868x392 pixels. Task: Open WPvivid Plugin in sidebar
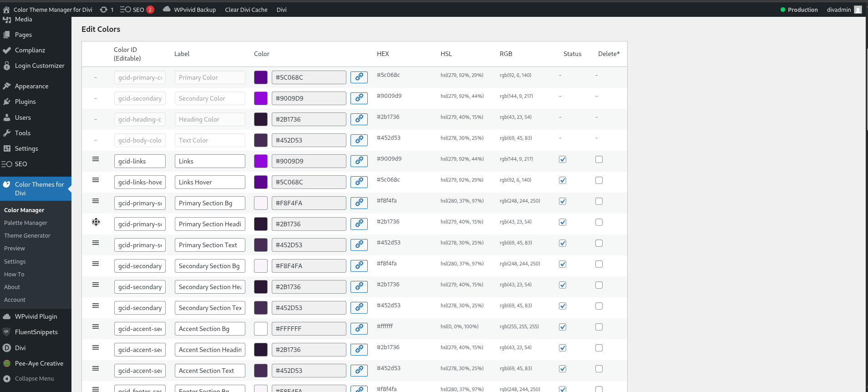tap(36, 316)
